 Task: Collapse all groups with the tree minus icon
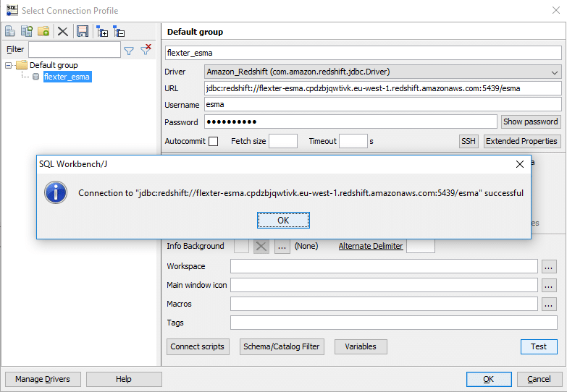(x=119, y=31)
